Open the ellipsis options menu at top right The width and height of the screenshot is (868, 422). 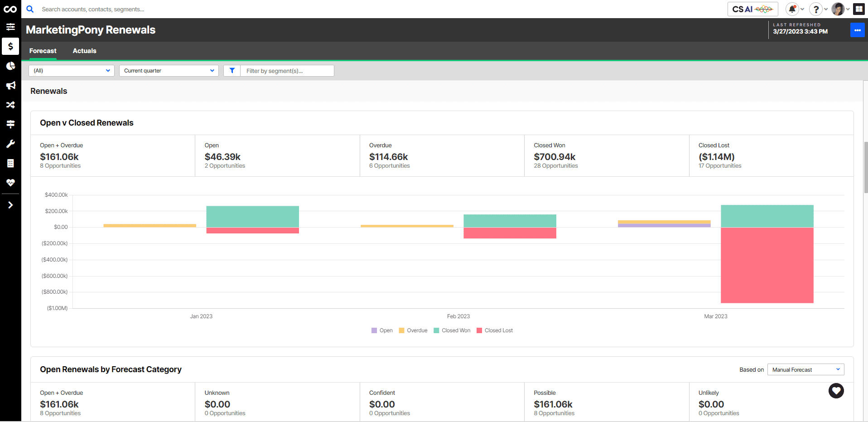858,30
